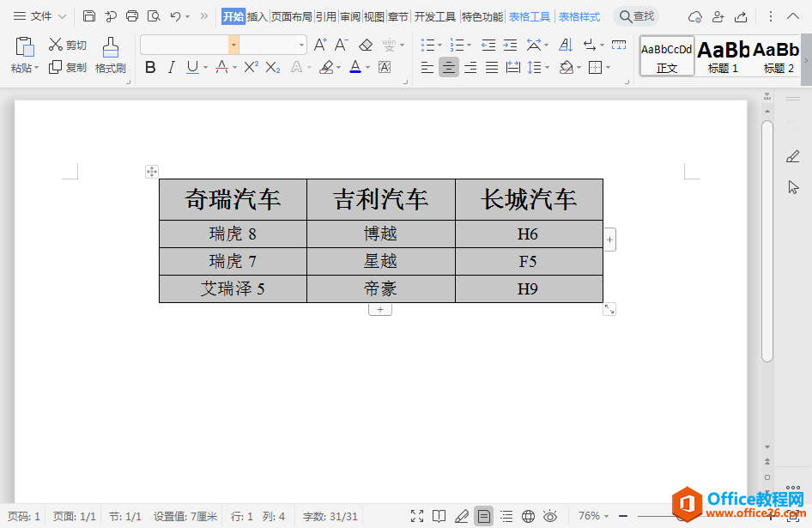Expand more quick access tools chevron
This screenshot has height=528, width=812.
(204, 16)
